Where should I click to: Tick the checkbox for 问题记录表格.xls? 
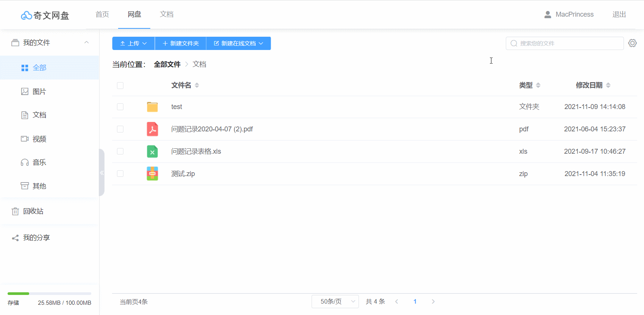pos(120,151)
